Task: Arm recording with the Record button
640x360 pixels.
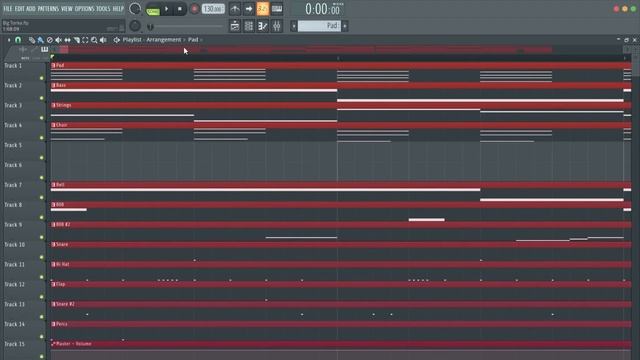Action: point(195,9)
